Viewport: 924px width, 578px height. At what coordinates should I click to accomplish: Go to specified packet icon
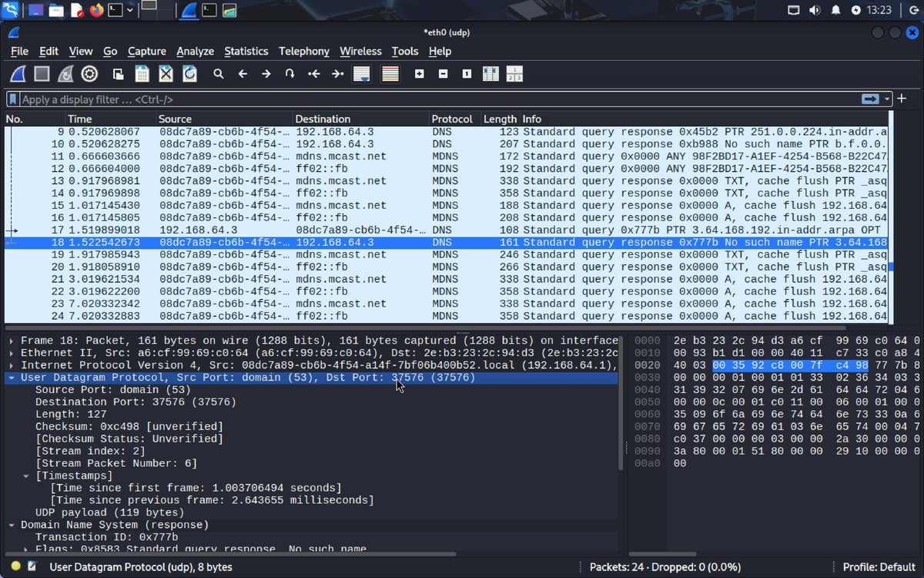(x=290, y=74)
